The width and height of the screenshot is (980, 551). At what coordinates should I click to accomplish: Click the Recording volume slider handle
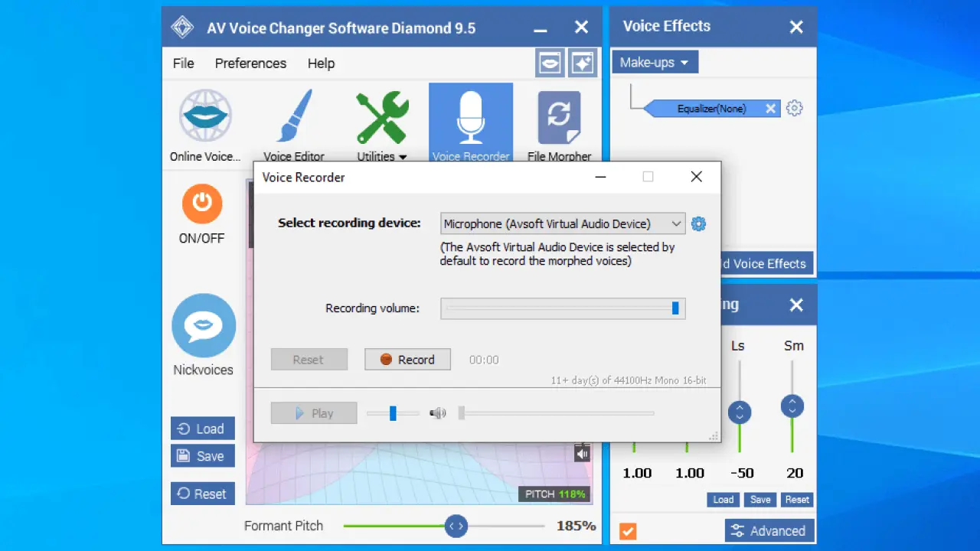coord(675,308)
